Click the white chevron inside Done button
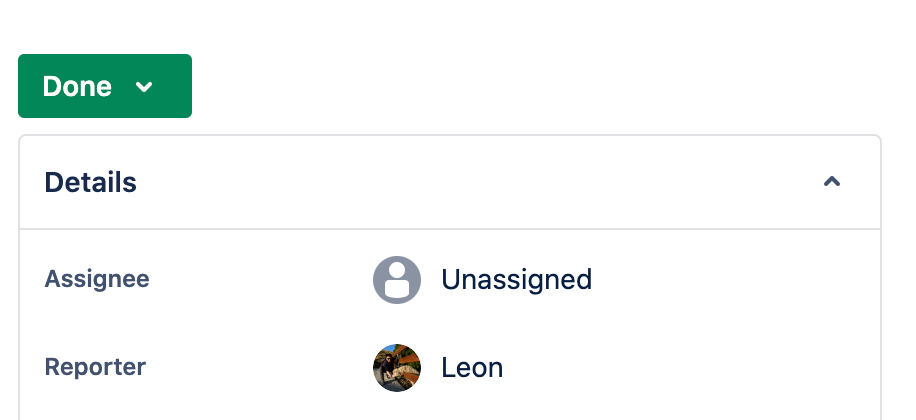This screenshot has height=420, width=916. tap(144, 87)
